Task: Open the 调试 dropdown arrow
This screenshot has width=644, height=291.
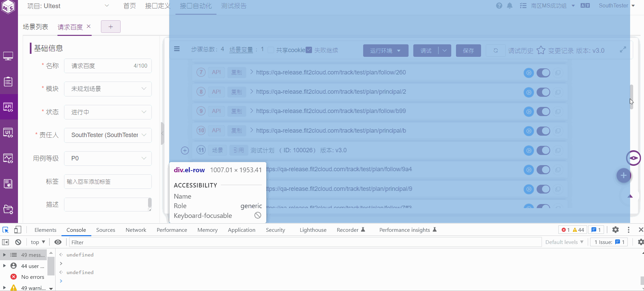Action: [x=445, y=50]
